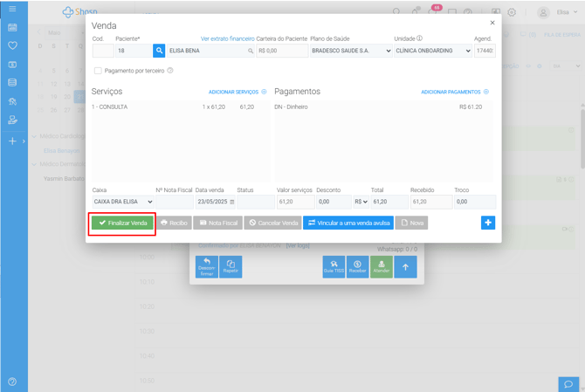Enable the Pagamento por terceiro checkbox
Viewport: 585px width, 392px height.
[x=98, y=71]
